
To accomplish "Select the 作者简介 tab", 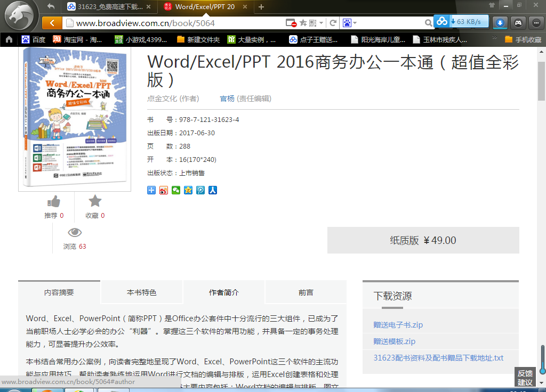I will [x=224, y=292].
